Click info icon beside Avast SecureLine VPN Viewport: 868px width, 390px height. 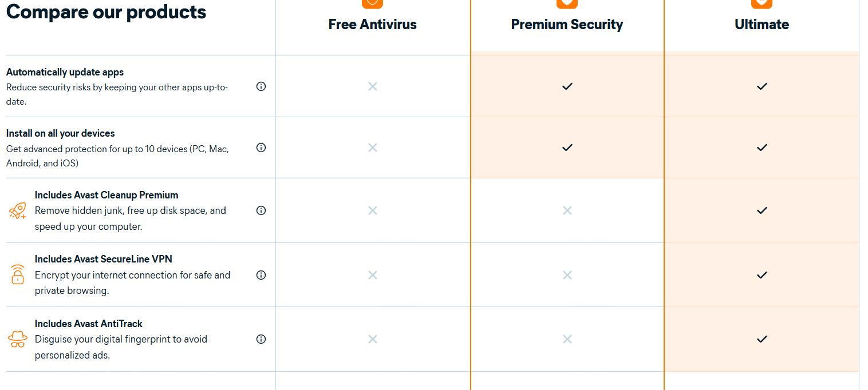[261, 275]
